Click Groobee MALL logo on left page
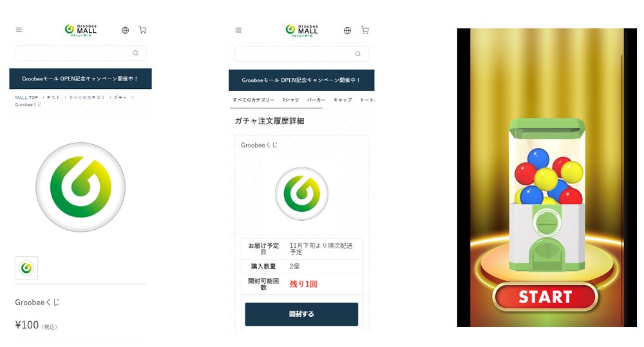 (80, 30)
